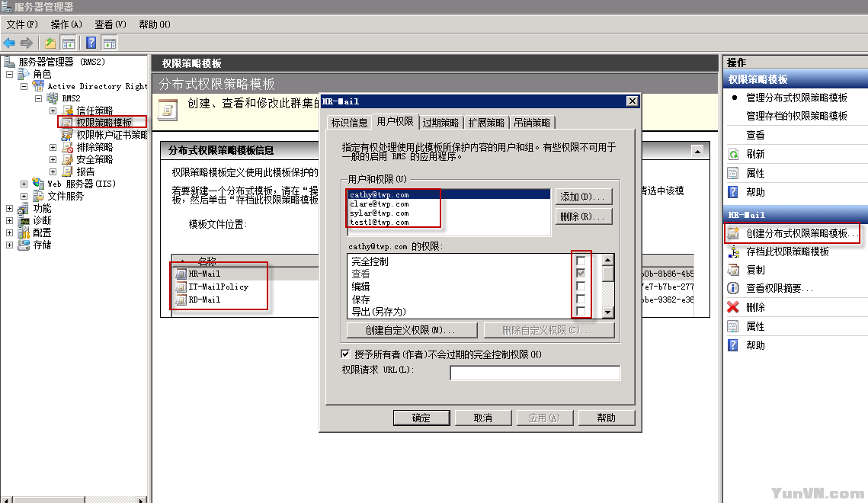Expand the 功能 tree node

[9, 208]
